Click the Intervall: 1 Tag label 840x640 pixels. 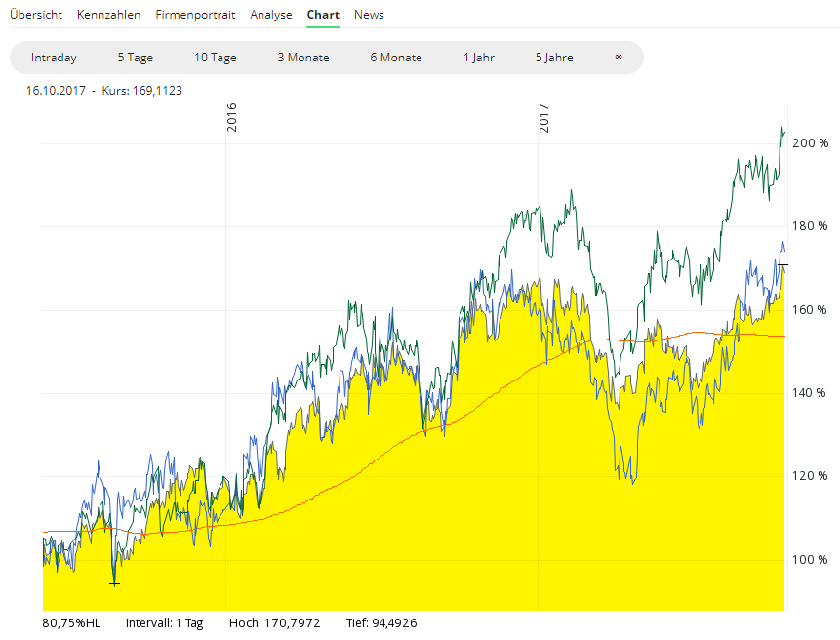[164, 622]
